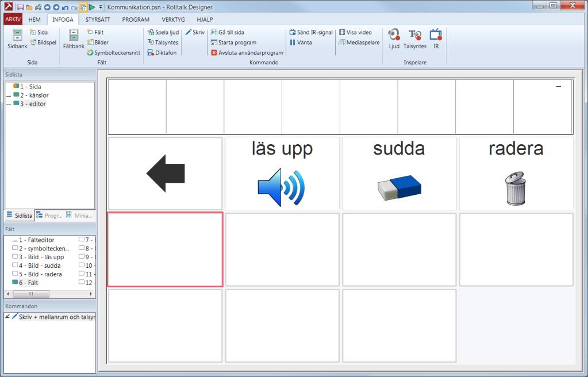Insert a new Sida page
588x377 pixels.
pyautogui.click(x=39, y=32)
